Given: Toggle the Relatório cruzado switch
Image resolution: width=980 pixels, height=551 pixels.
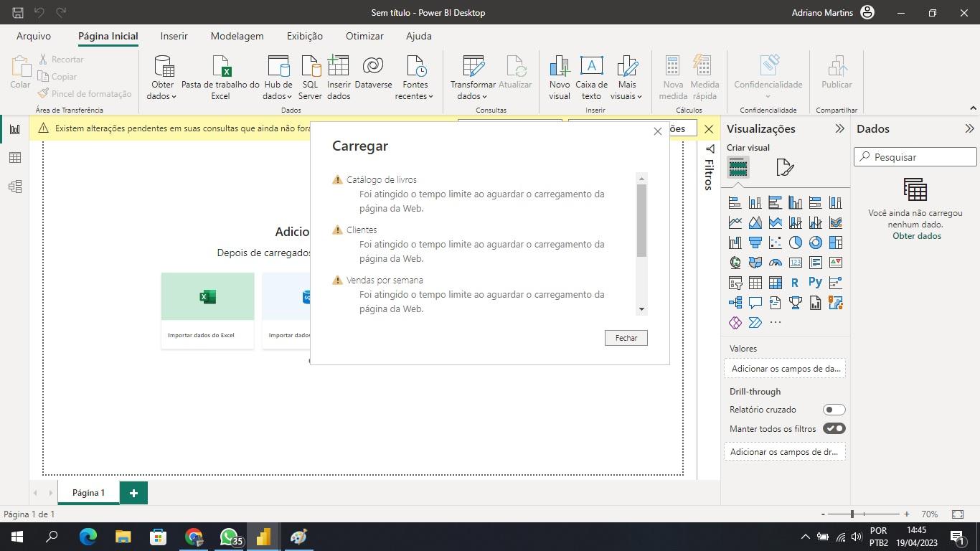Looking at the screenshot, I should (834, 410).
